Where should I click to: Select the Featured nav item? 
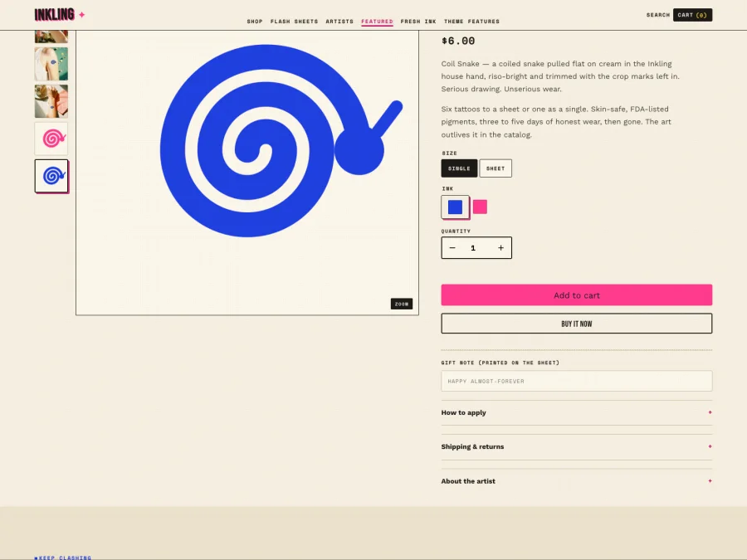point(377,22)
